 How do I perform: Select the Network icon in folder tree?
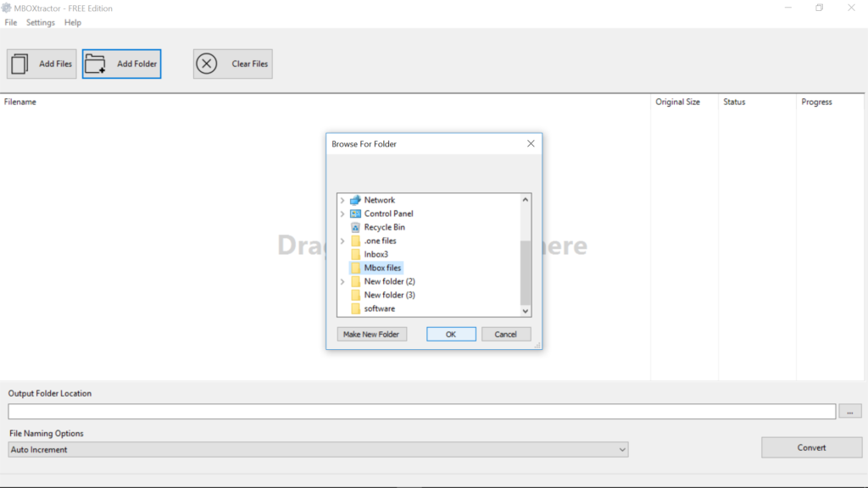355,200
